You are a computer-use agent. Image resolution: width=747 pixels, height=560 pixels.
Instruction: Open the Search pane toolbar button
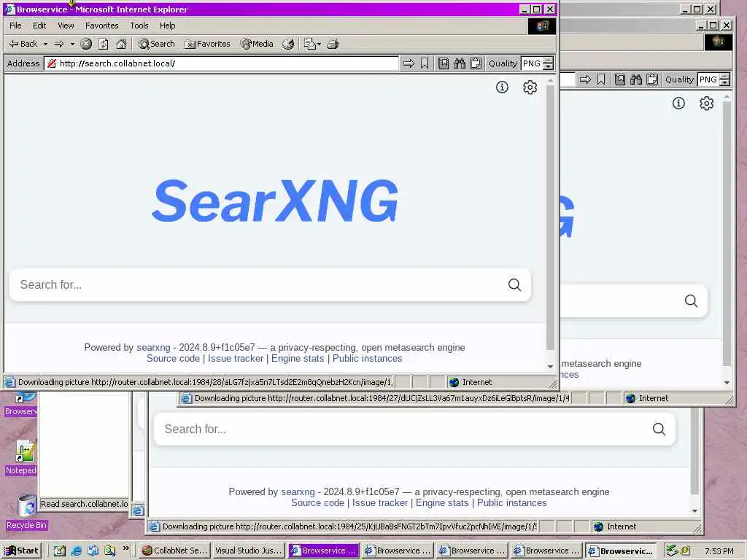click(156, 44)
